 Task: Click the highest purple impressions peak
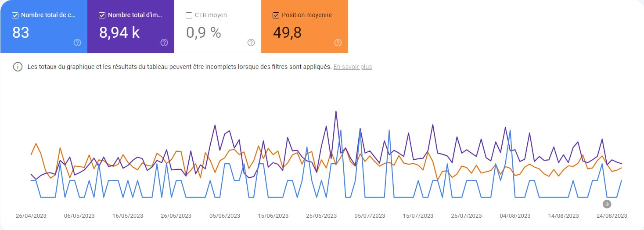click(336, 111)
